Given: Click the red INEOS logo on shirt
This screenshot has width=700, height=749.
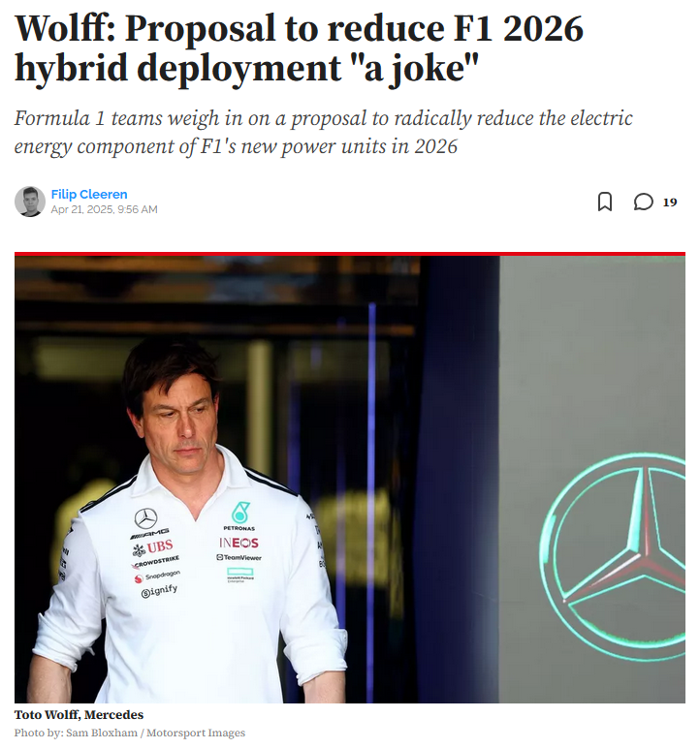Looking at the screenshot, I should tap(239, 543).
